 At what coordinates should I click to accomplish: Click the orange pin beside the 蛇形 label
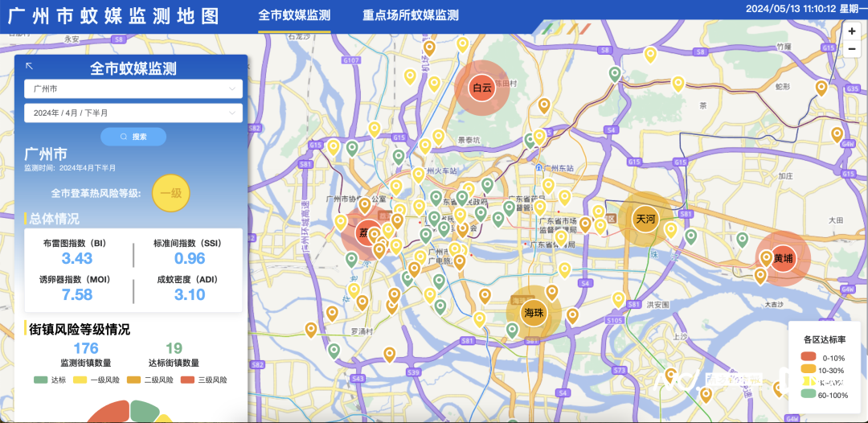(x=821, y=88)
